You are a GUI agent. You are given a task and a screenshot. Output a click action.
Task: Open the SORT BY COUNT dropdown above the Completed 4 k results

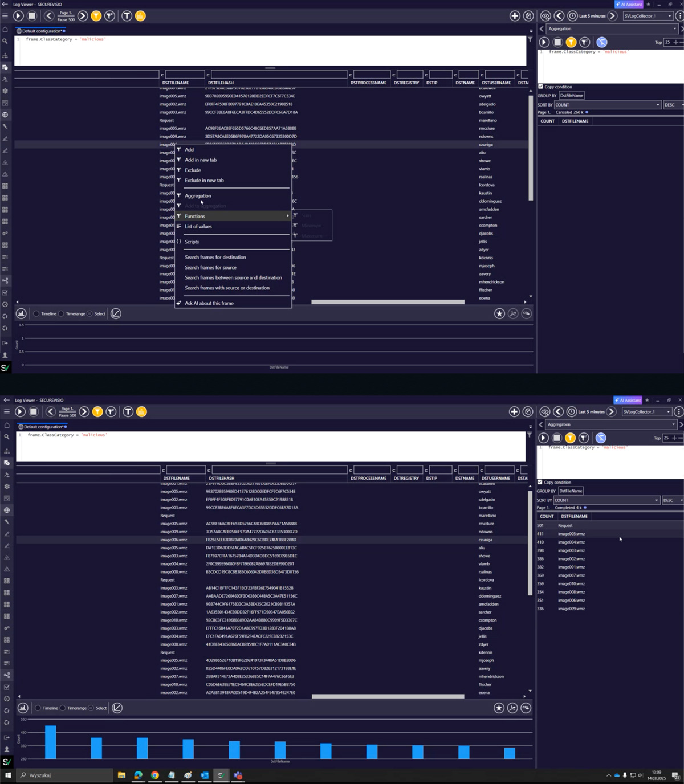[606, 500]
